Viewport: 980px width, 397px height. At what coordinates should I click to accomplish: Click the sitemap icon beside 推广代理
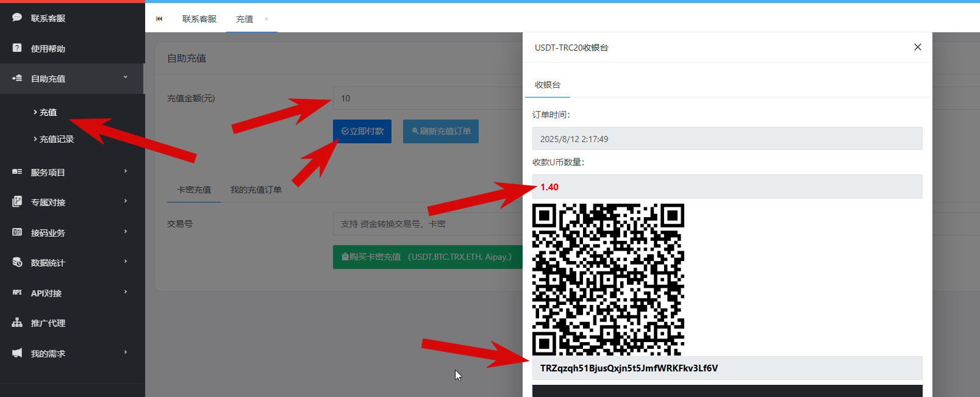[x=17, y=323]
